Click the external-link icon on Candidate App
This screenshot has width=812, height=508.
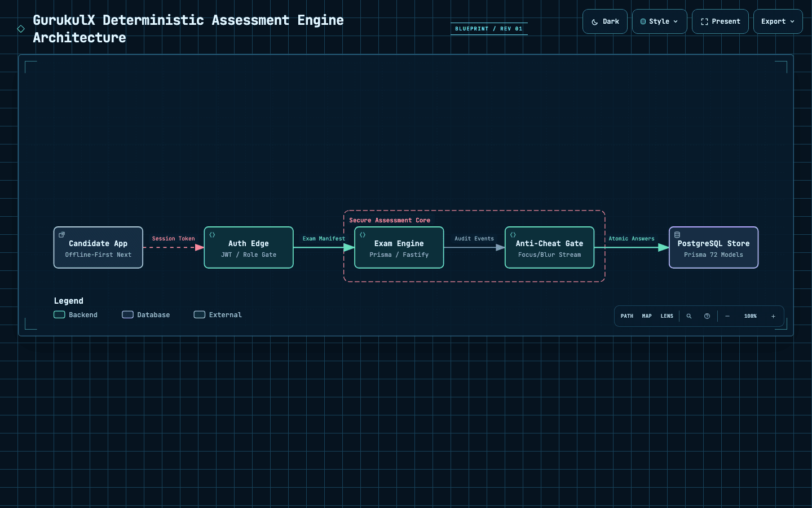(62, 235)
